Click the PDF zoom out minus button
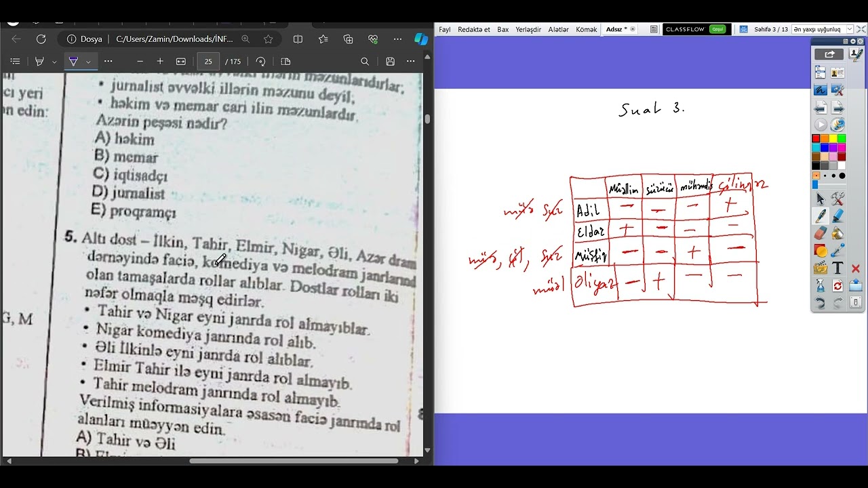This screenshot has height=488, width=868. [140, 61]
